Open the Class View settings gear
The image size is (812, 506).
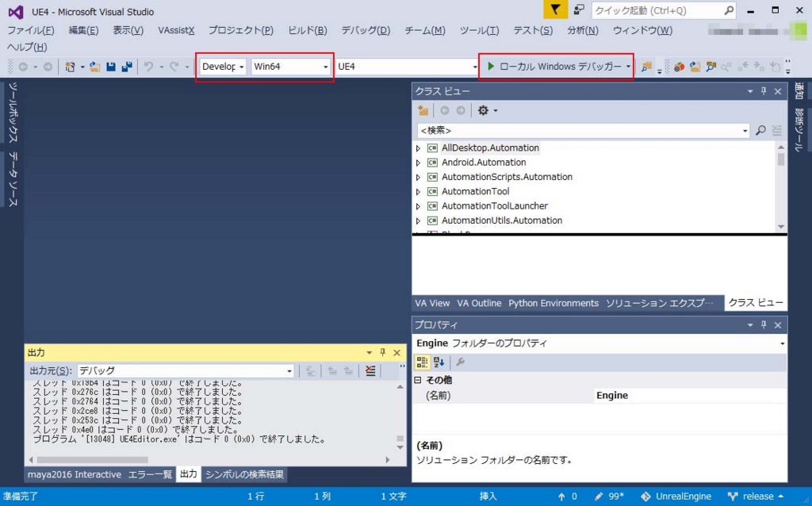pyautogui.click(x=483, y=110)
